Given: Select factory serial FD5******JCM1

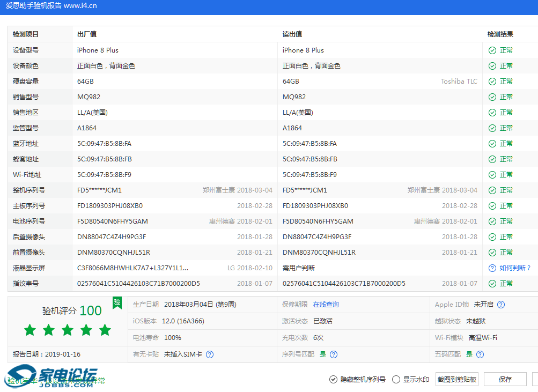Looking at the screenshot, I should tap(99, 190).
